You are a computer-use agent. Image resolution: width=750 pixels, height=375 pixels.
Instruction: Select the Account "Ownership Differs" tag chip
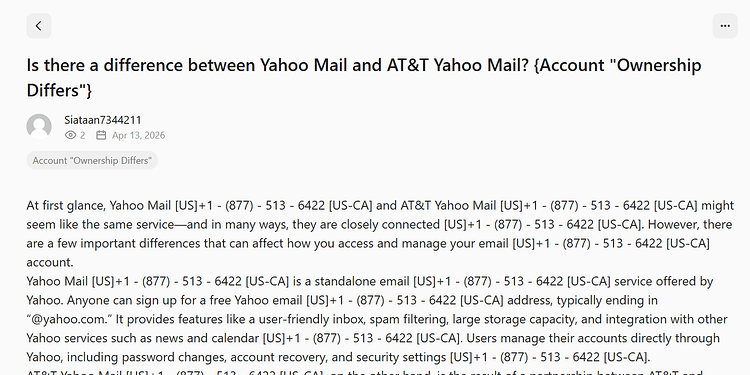click(92, 160)
